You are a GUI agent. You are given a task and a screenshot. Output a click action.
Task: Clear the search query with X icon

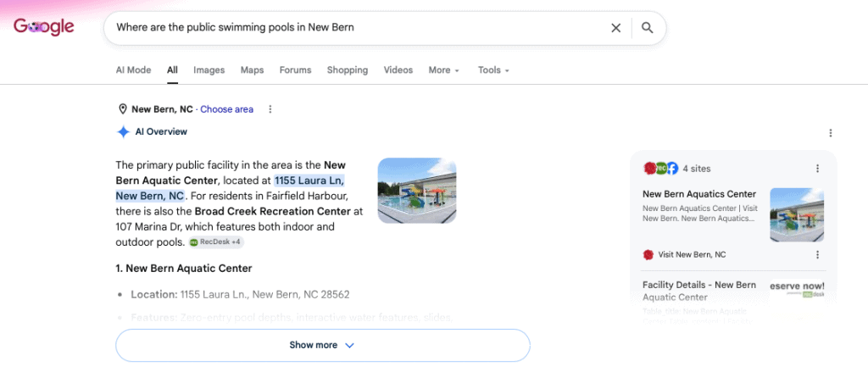pyautogui.click(x=615, y=28)
